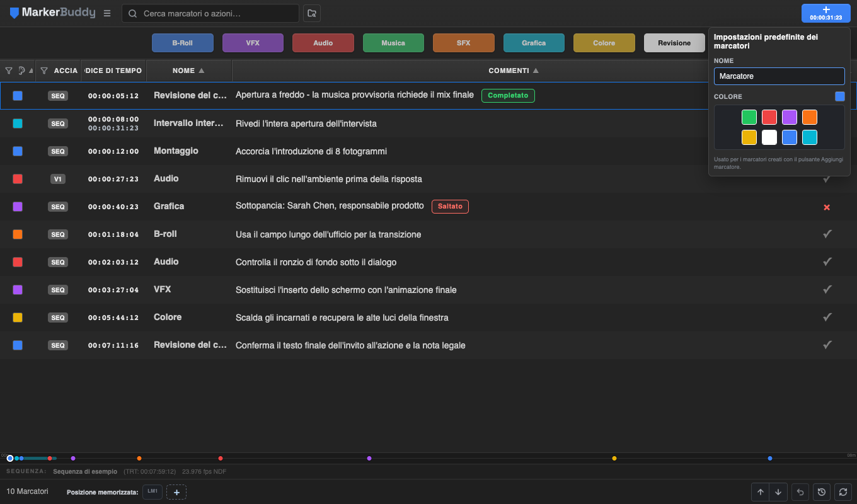Select the Revisione preset button
This screenshot has width=857, height=504.
(x=674, y=43)
